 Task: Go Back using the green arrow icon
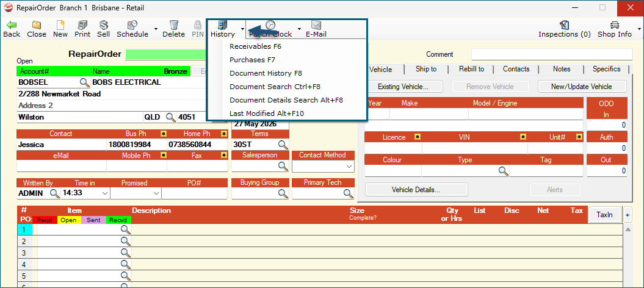(12, 26)
